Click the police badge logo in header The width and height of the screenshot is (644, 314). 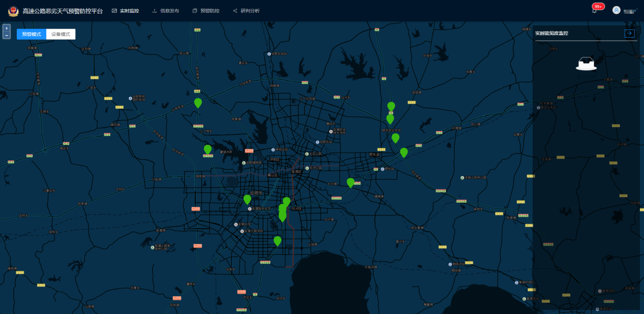pos(13,11)
